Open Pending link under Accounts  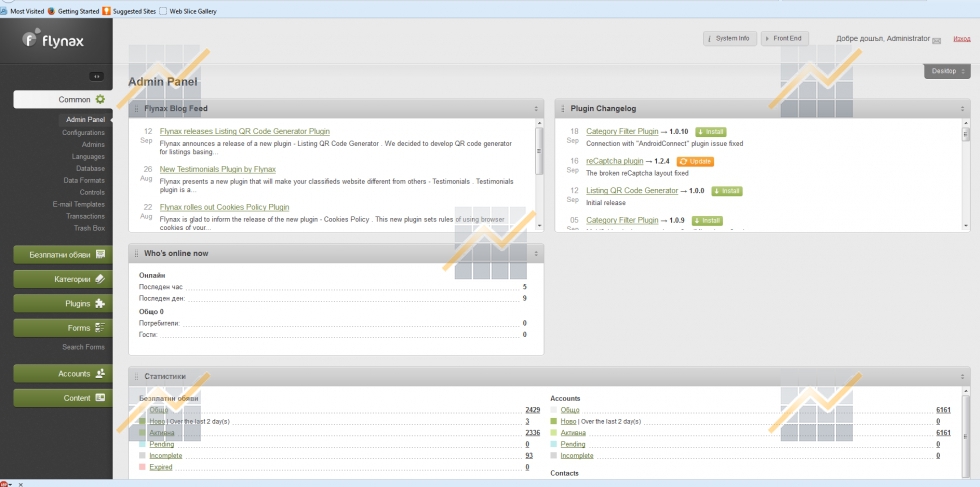[573, 444]
